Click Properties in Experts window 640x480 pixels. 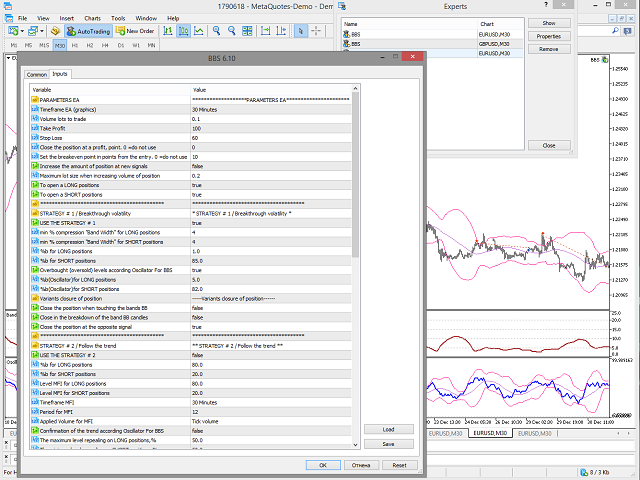coord(549,35)
